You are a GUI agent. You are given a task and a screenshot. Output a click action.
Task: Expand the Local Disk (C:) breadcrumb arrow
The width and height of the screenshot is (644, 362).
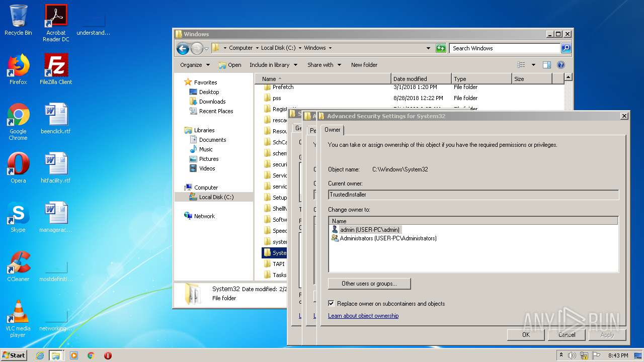point(300,48)
